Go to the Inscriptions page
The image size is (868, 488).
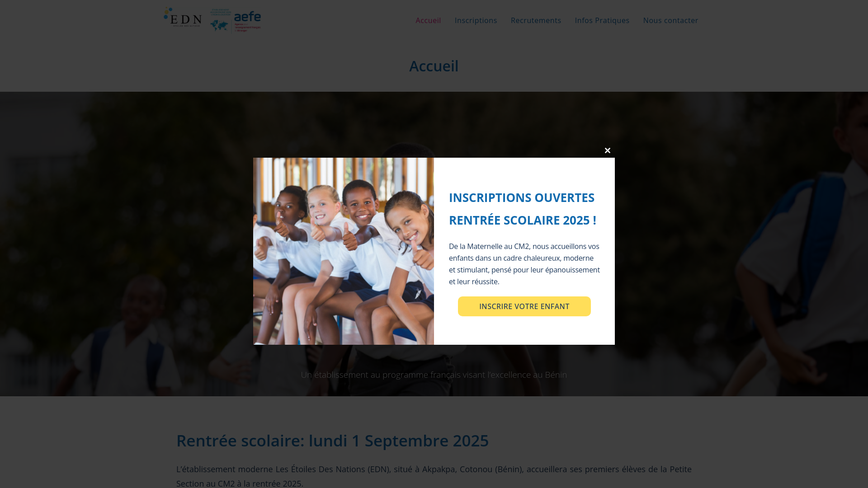[476, 20]
